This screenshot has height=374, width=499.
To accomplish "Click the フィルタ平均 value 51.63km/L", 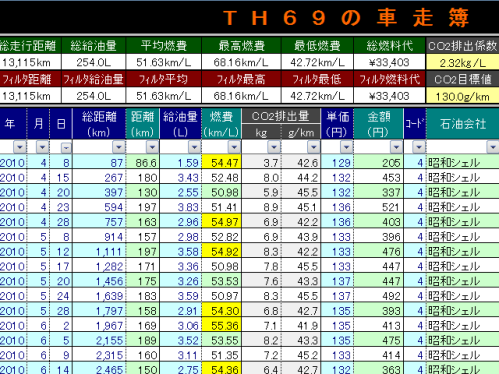I will [164, 96].
